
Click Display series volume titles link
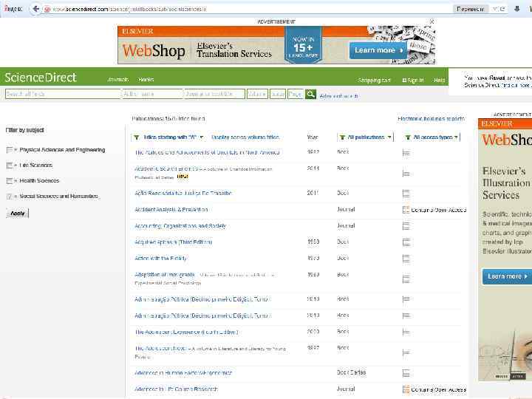245,137
